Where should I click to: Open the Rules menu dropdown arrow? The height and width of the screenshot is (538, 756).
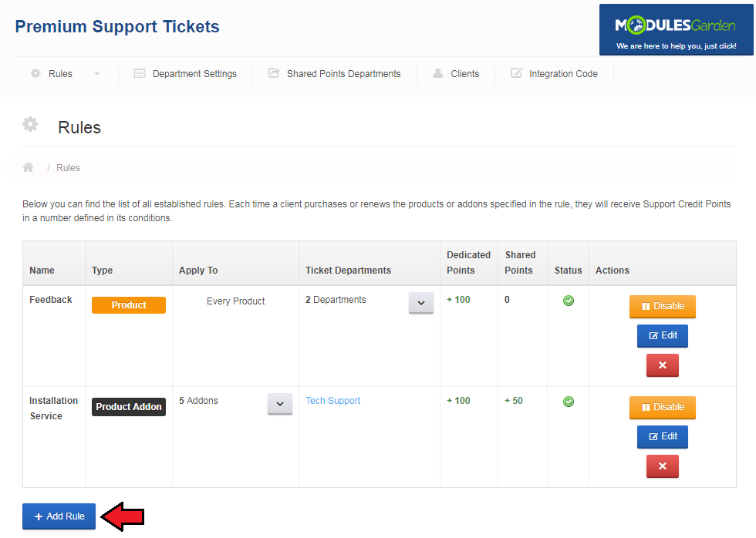coord(97,74)
